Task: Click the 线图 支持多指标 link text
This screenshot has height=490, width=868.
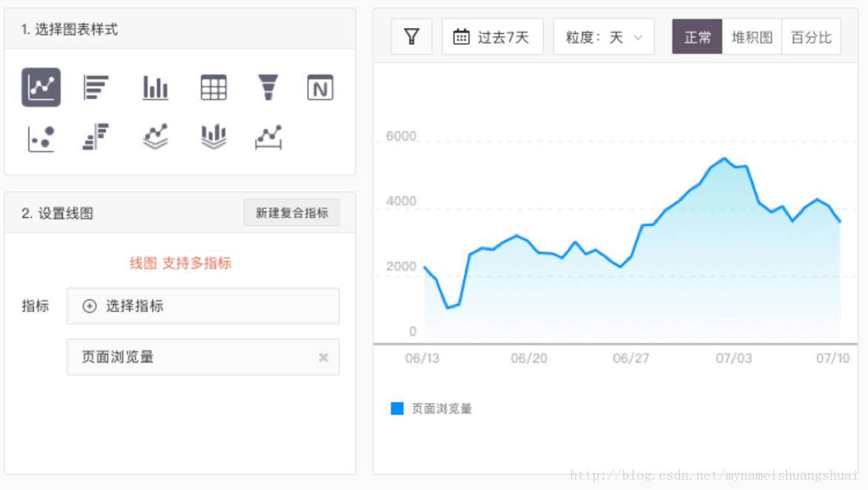Action: pyautogui.click(x=180, y=262)
